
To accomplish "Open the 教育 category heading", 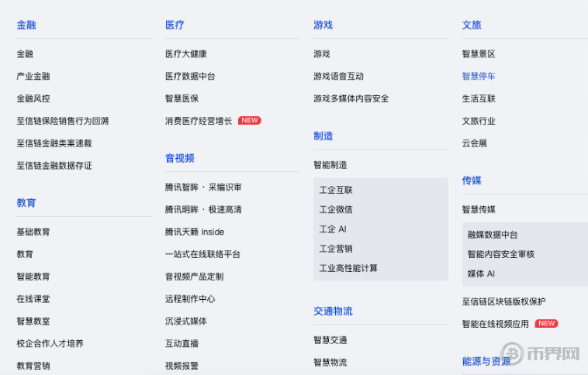I will pos(26,203).
